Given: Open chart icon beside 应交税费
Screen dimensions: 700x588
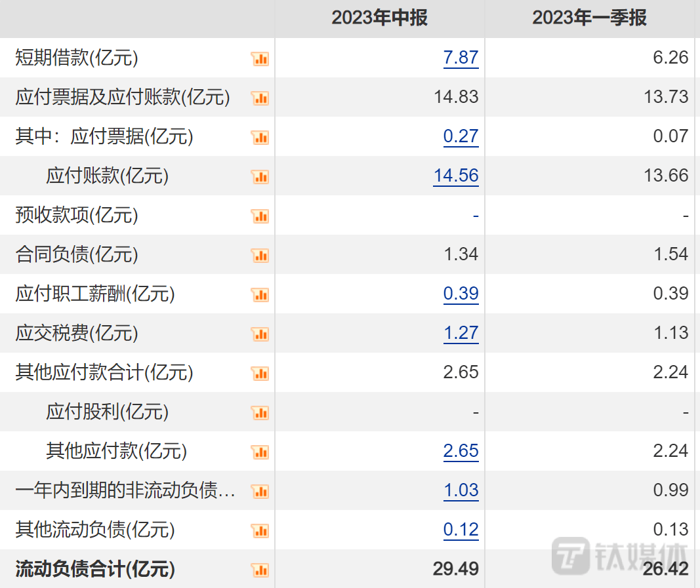Looking at the screenshot, I should [x=260, y=334].
